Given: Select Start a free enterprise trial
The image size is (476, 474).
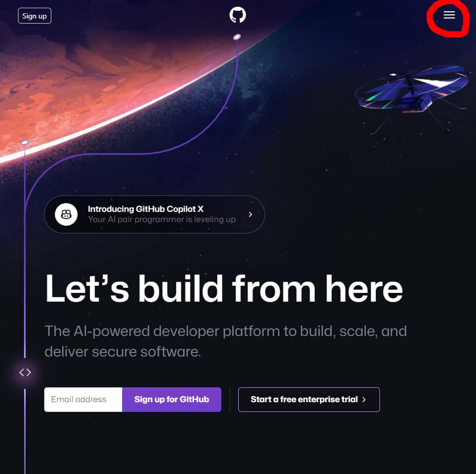Looking at the screenshot, I should (x=309, y=400).
